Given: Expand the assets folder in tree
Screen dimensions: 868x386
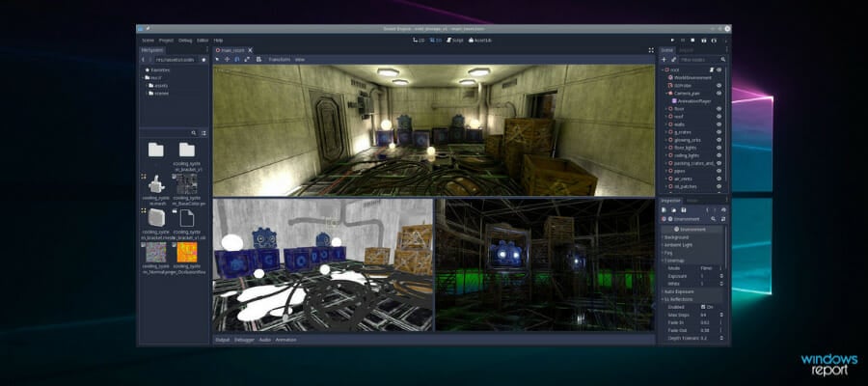Looking at the screenshot, I should (x=147, y=86).
